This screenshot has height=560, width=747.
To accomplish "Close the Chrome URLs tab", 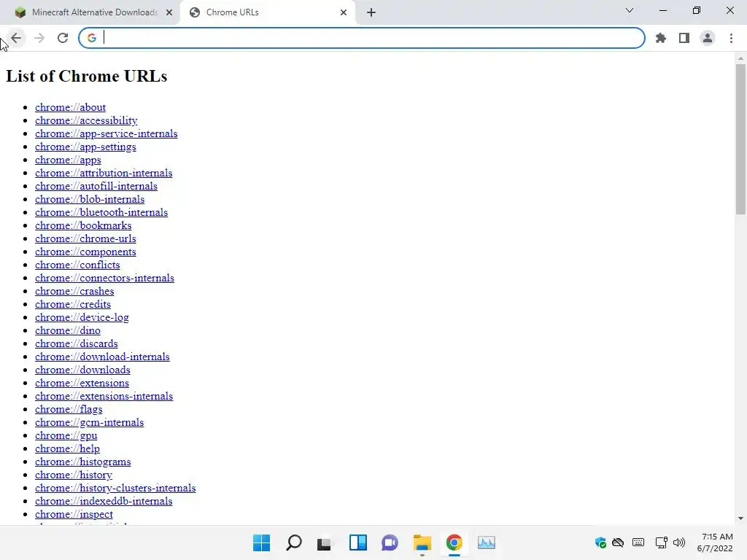I will point(344,12).
